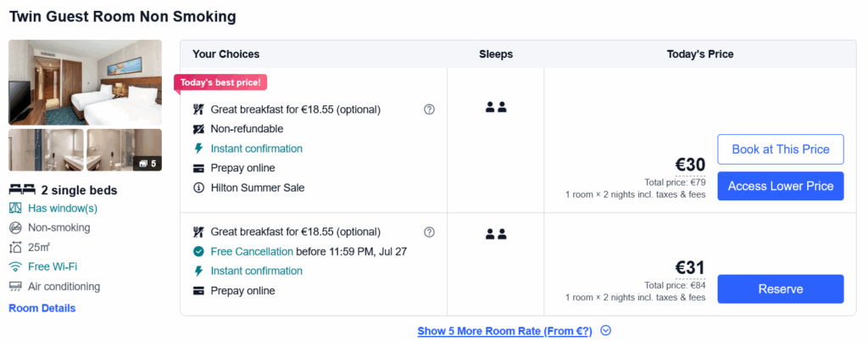Viewport: 868px width, 342px height.
Task: Click the first Instant confirmation lightning icon
Action: [198, 149]
